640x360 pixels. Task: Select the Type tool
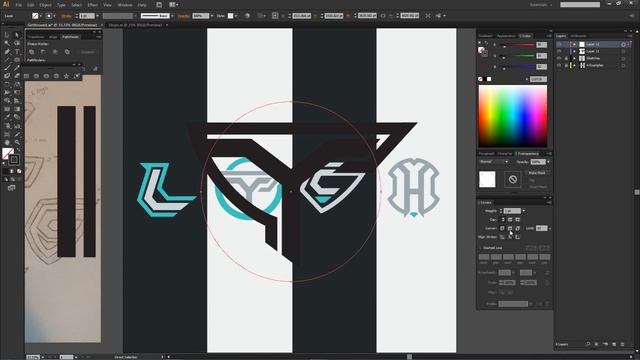(x=17, y=52)
